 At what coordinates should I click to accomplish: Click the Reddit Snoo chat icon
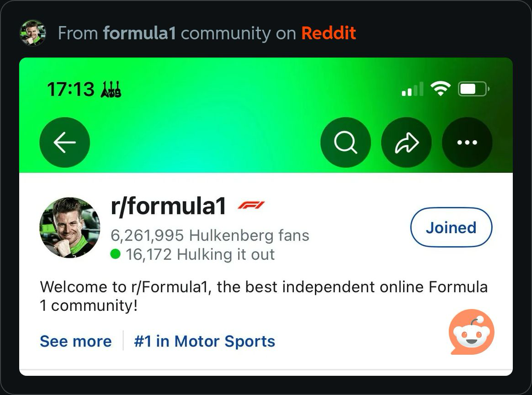[472, 332]
